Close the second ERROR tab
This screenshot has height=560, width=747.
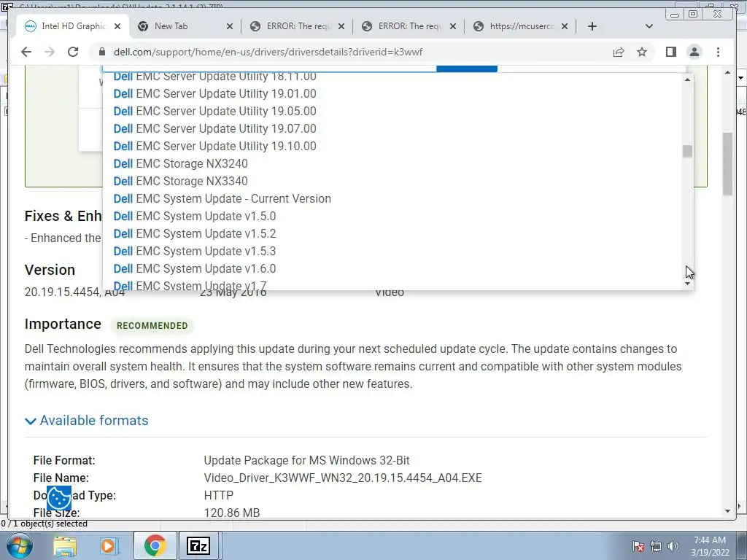point(453,26)
